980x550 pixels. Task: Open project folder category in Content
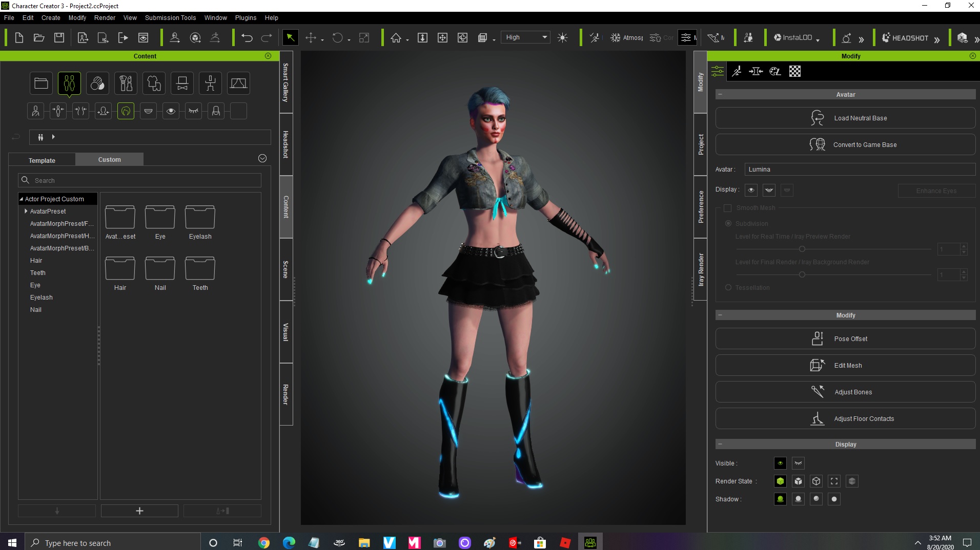[x=41, y=83]
